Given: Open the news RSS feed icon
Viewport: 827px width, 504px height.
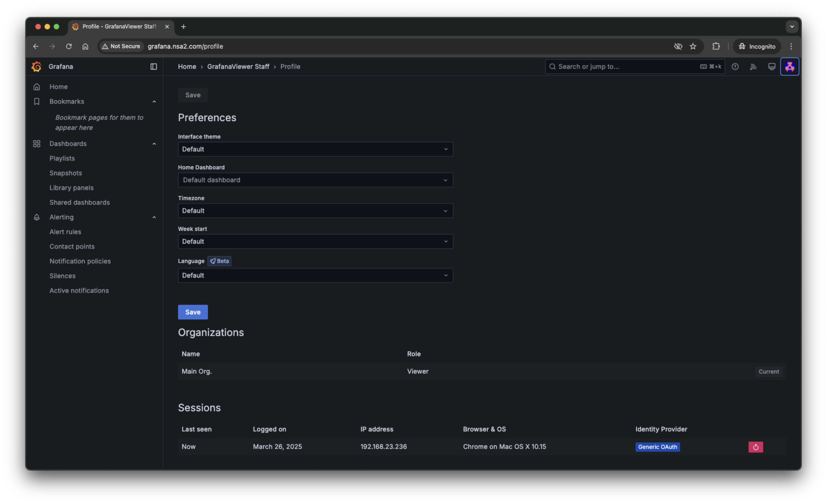Looking at the screenshot, I should 753,67.
